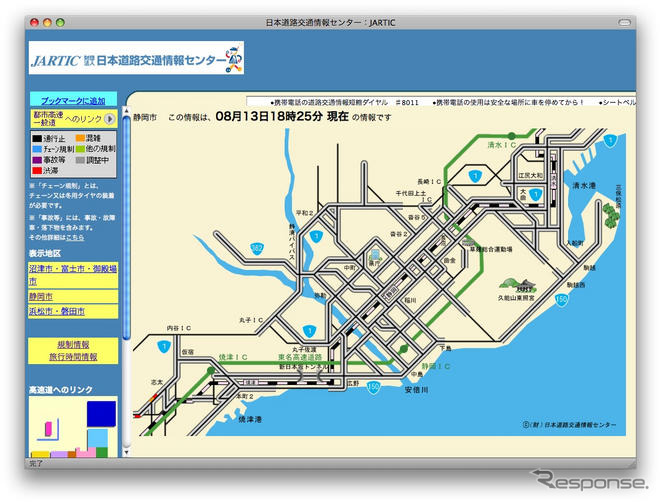Click the 焼津港 port label
The width and height of the screenshot is (660, 502).
(x=250, y=419)
